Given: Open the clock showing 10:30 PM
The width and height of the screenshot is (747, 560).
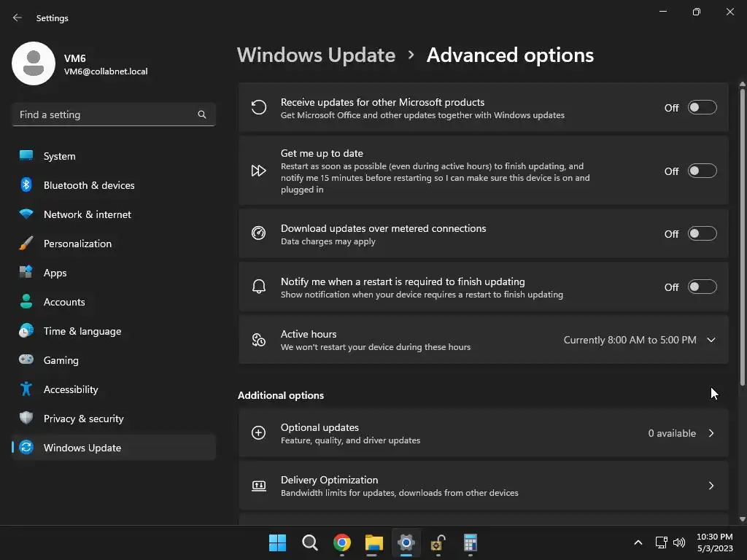Looking at the screenshot, I should coord(715,542).
